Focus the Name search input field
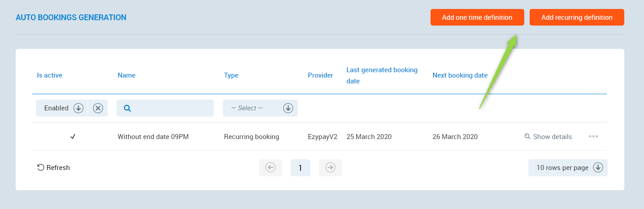 click(x=170, y=108)
